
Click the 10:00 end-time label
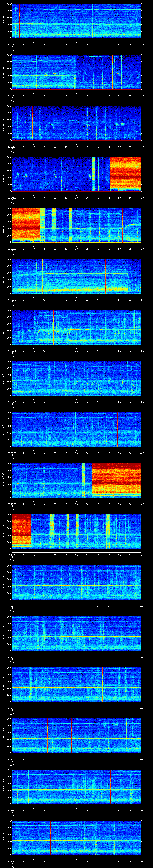[141, 453]
